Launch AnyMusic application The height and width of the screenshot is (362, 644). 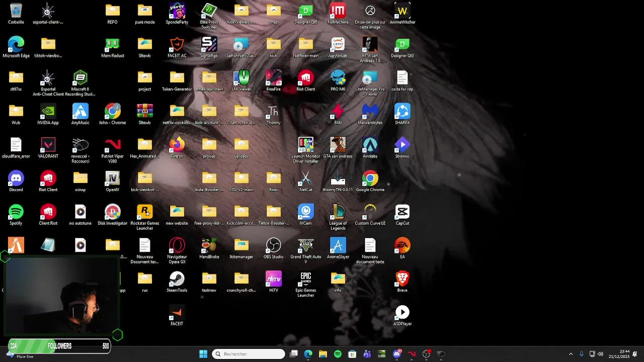click(x=80, y=115)
